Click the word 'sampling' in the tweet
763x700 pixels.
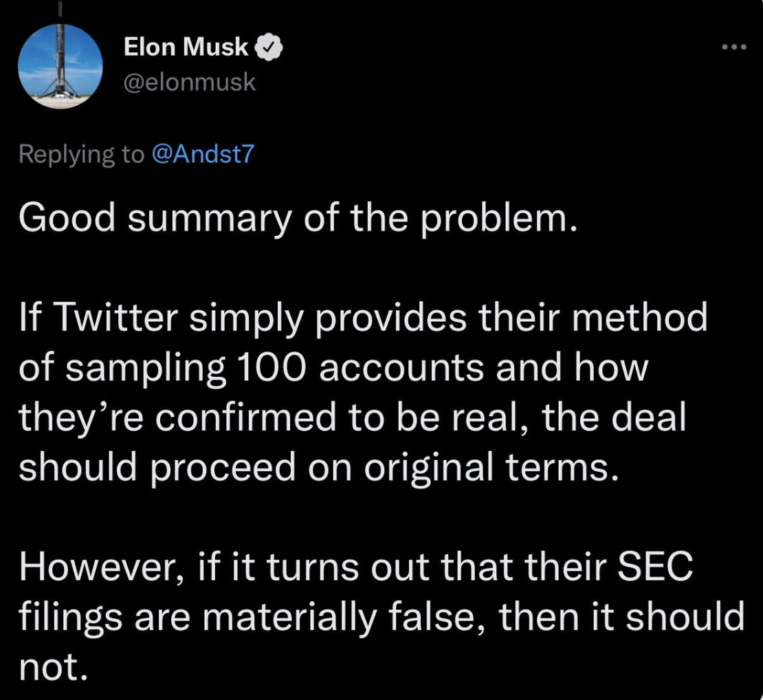point(146,369)
